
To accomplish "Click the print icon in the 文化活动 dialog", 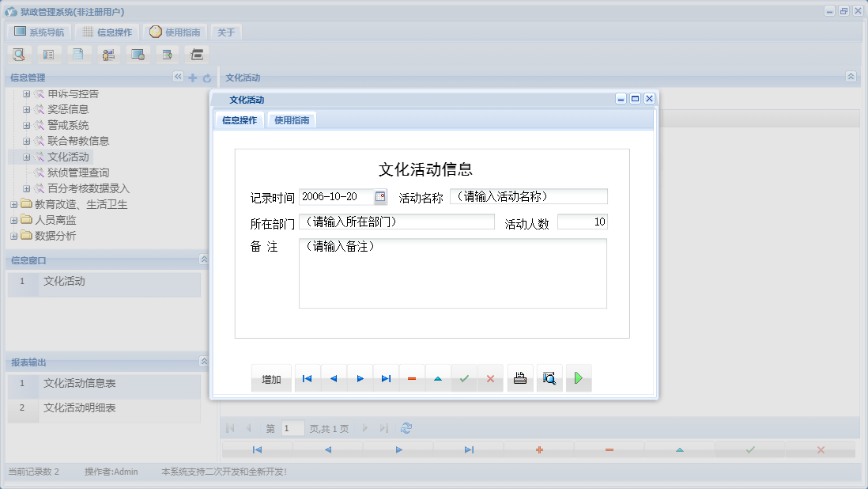I will tap(519, 378).
